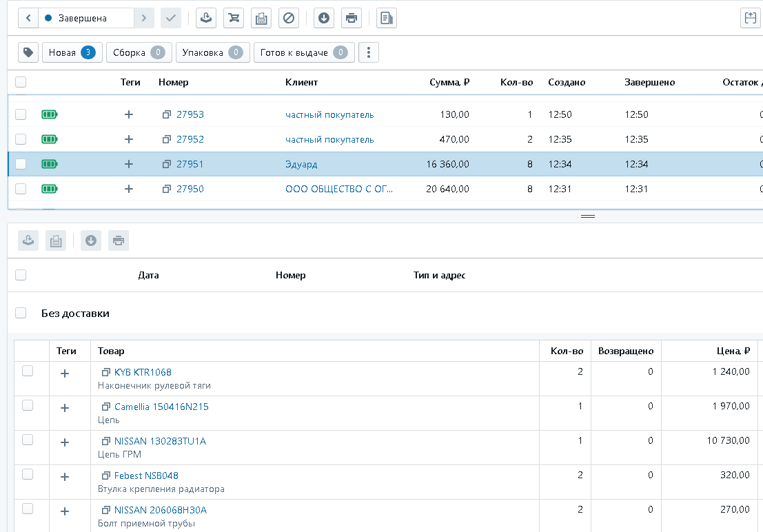This screenshot has width=763, height=532.
Task: Open client link 'Эдуард'
Action: (301, 165)
